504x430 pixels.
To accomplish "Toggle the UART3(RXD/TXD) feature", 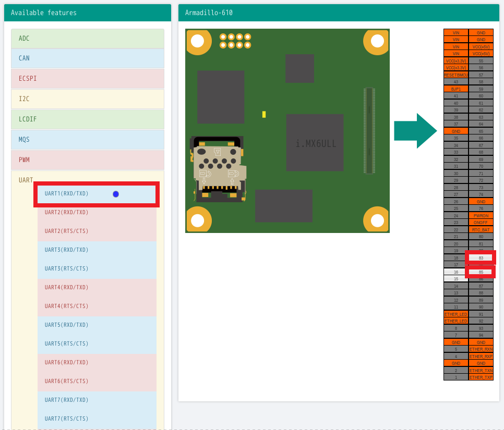I will 97,250.
